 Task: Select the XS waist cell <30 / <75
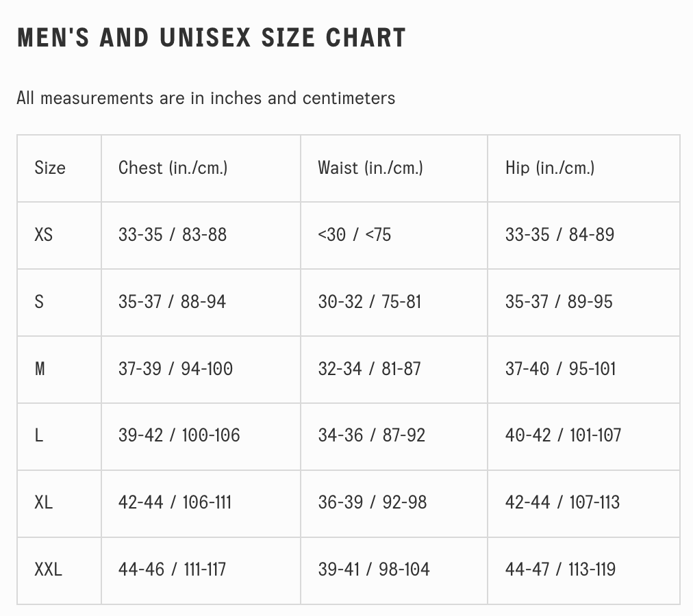pyautogui.click(x=354, y=235)
